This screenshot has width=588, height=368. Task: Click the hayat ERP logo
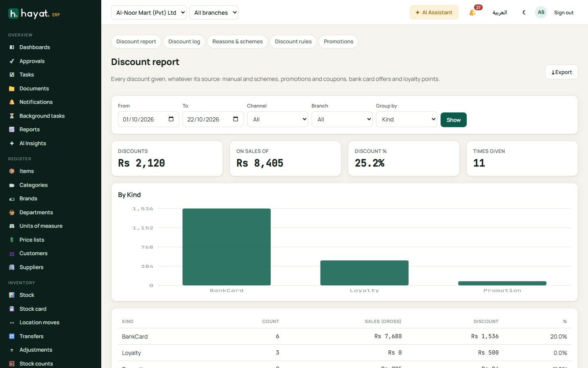(34, 14)
